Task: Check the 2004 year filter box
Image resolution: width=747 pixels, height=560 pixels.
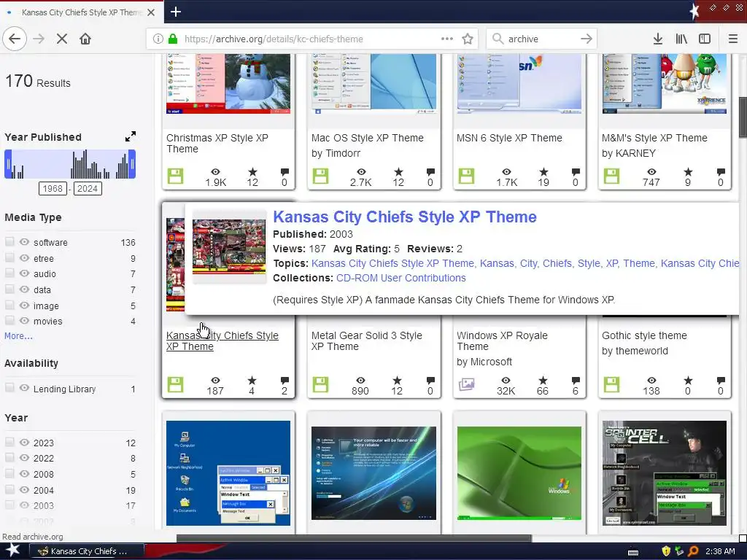Action: pyautogui.click(x=9, y=489)
